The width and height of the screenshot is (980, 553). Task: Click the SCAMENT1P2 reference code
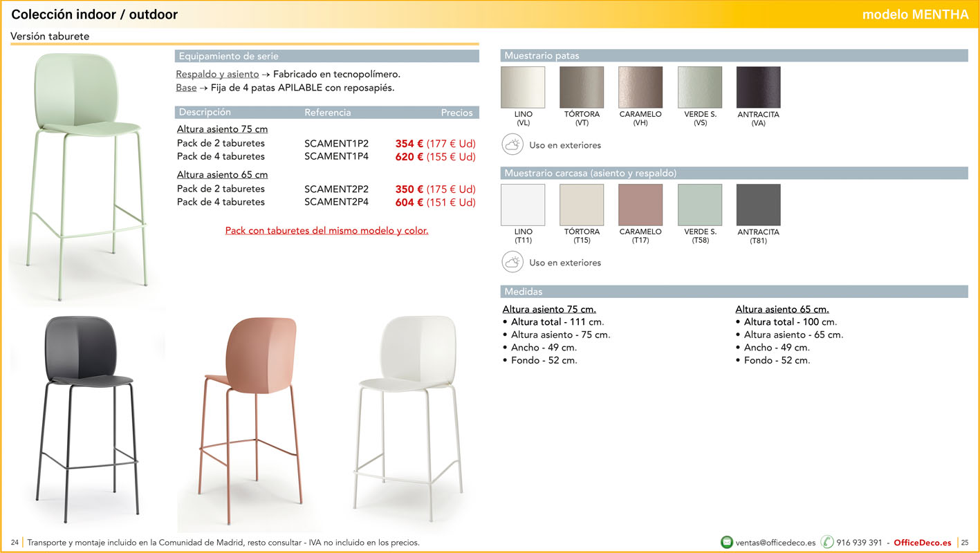[x=336, y=144]
